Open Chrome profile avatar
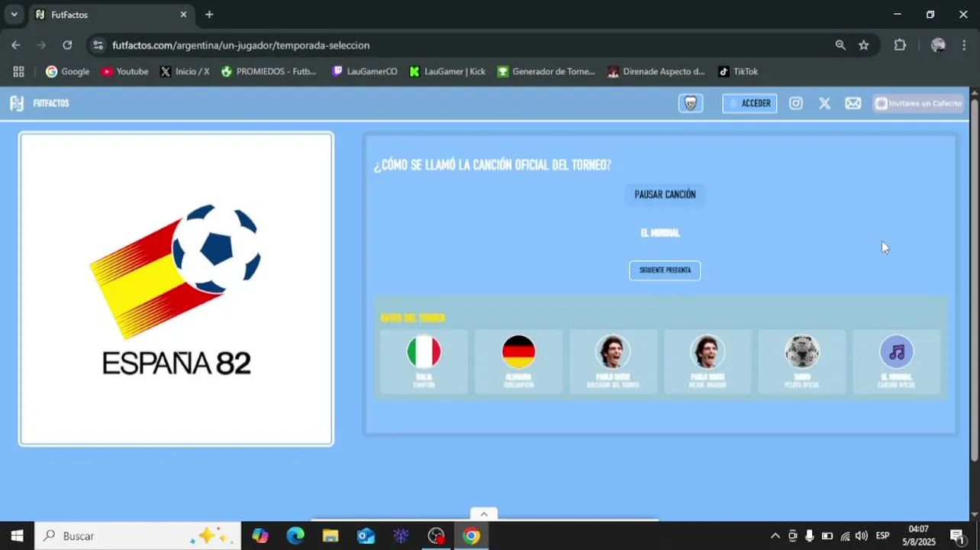Viewport: 980px width, 550px height. coord(938,45)
